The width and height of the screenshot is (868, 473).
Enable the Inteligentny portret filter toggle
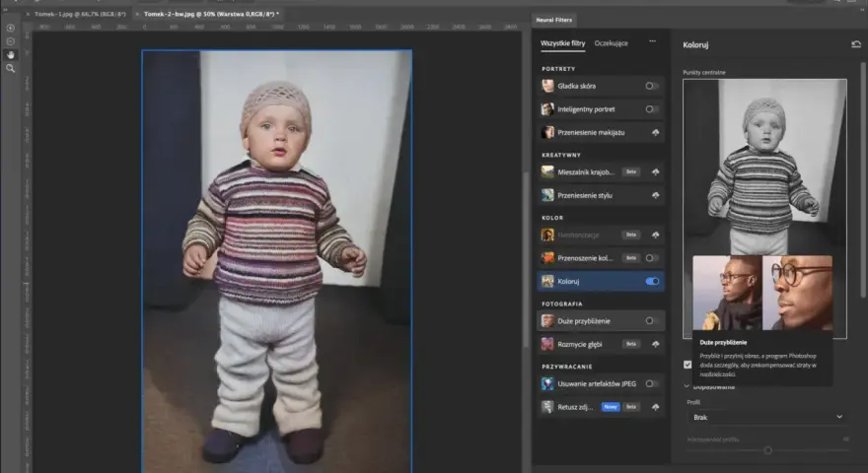pyautogui.click(x=652, y=109)
